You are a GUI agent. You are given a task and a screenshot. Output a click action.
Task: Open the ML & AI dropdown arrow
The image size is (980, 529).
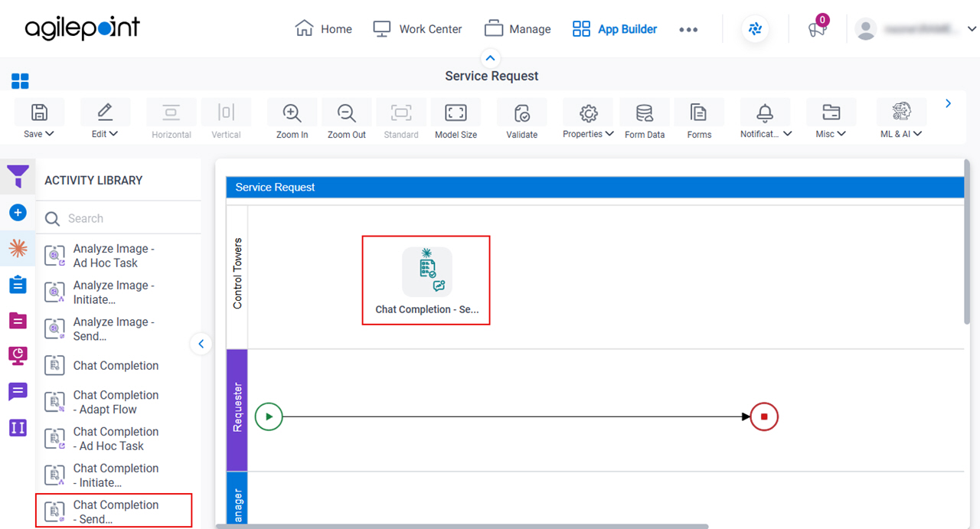tap(917, 134)
